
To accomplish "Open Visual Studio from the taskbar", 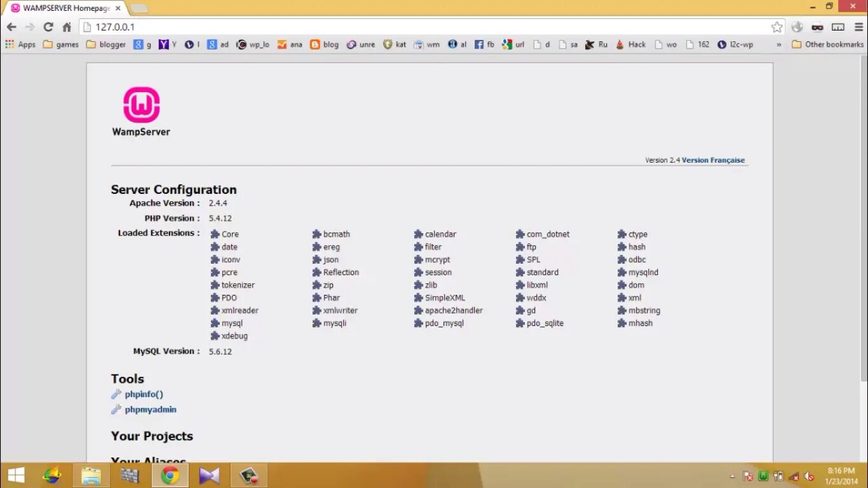I will click(209, 475).
